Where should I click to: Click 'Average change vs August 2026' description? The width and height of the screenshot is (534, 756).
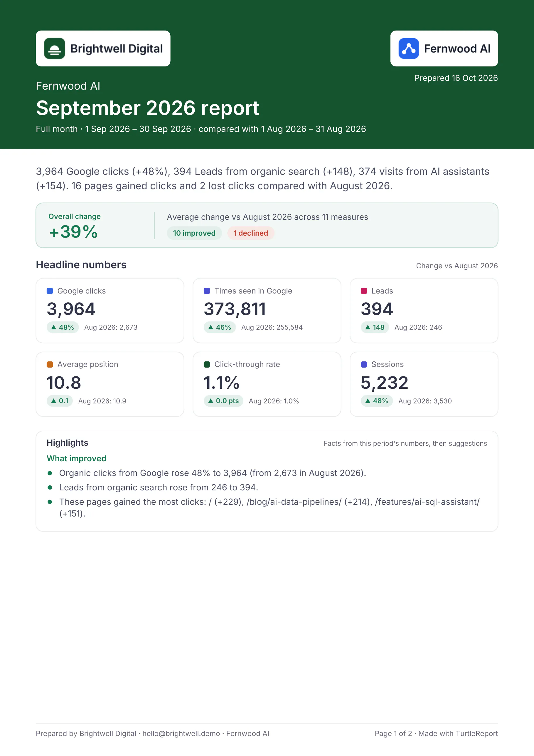[x=267, y=217]
